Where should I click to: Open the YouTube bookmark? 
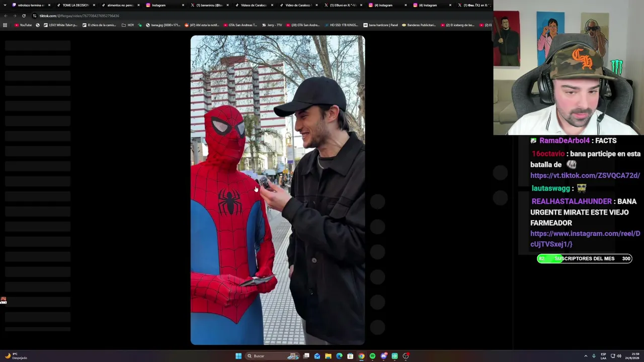(x=23, y=25)
